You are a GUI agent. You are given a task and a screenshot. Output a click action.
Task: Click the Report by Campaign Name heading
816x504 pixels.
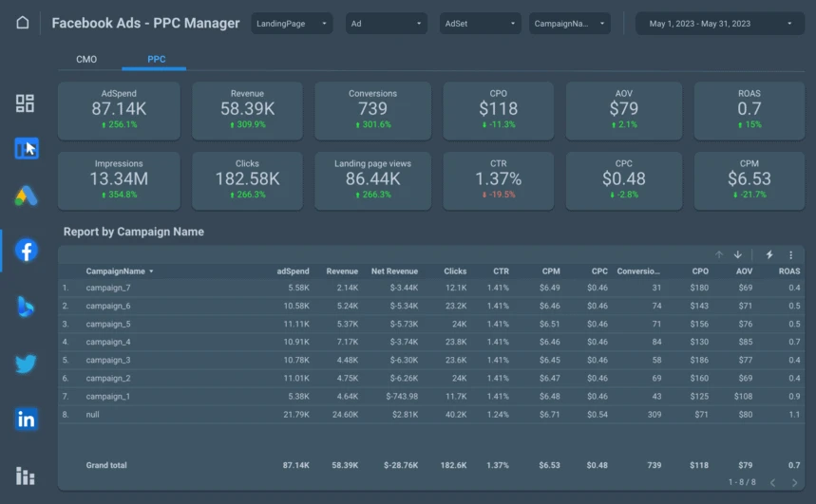[x=134, y=232]
